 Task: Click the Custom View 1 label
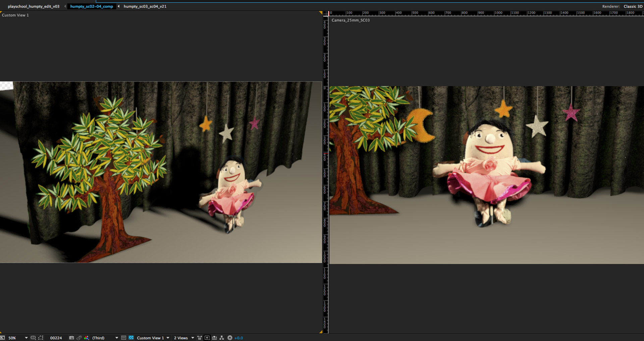(x=15, y=15)
